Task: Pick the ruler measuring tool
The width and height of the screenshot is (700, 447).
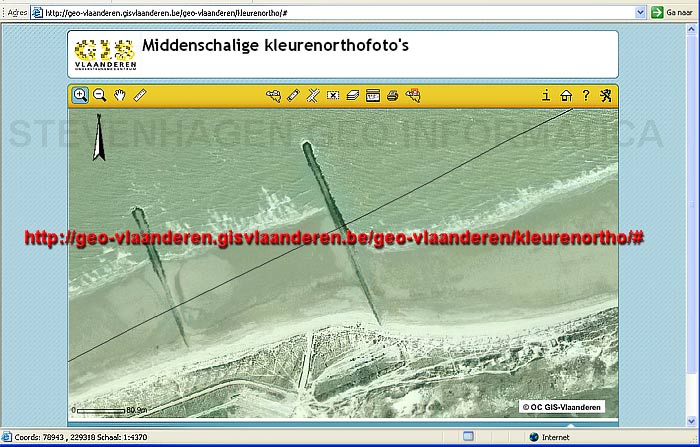Action: click(140, 95)
